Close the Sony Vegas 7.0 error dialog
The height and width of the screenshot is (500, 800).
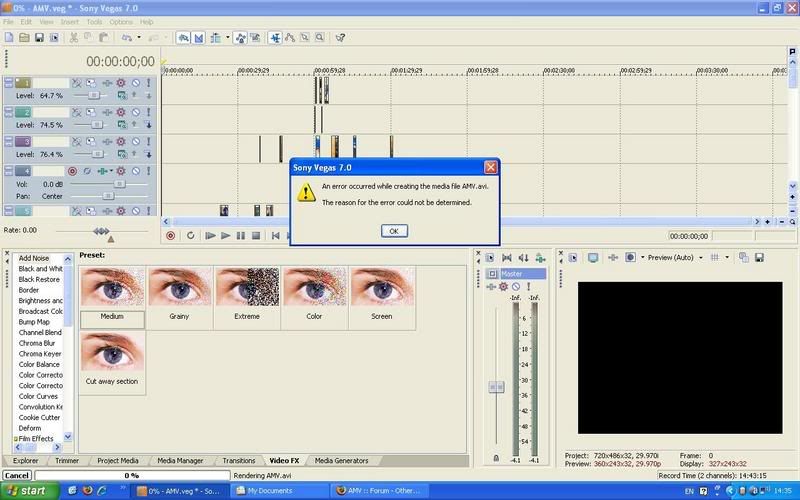(490, 167)
